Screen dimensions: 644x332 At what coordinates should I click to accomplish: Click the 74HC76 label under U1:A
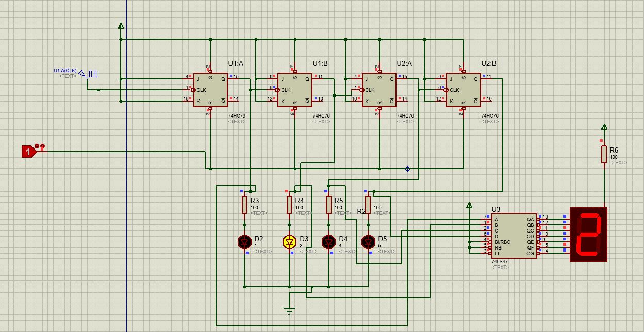[237, 116]
